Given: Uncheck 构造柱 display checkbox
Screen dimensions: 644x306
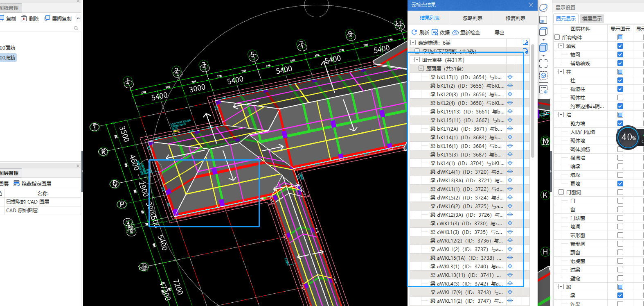Looking at the screenshot, I should pos(620,89).
